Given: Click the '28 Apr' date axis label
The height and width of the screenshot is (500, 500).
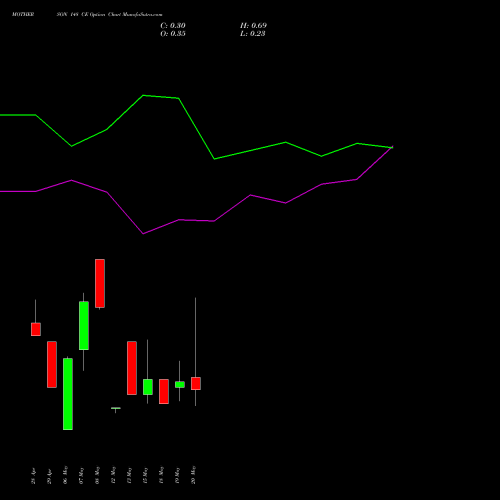Looking at the screenshot, I should pyautogui.click(x=33, y=476).
